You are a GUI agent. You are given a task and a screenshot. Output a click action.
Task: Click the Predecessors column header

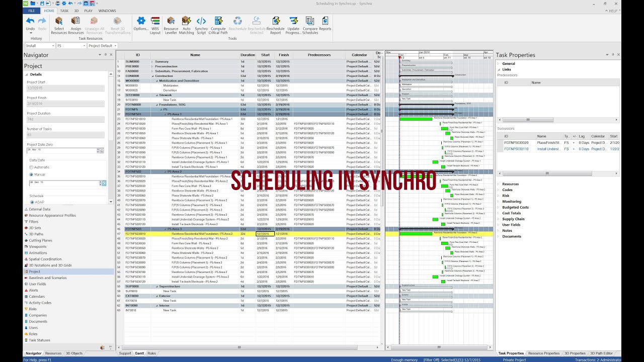tap(319, 55)
